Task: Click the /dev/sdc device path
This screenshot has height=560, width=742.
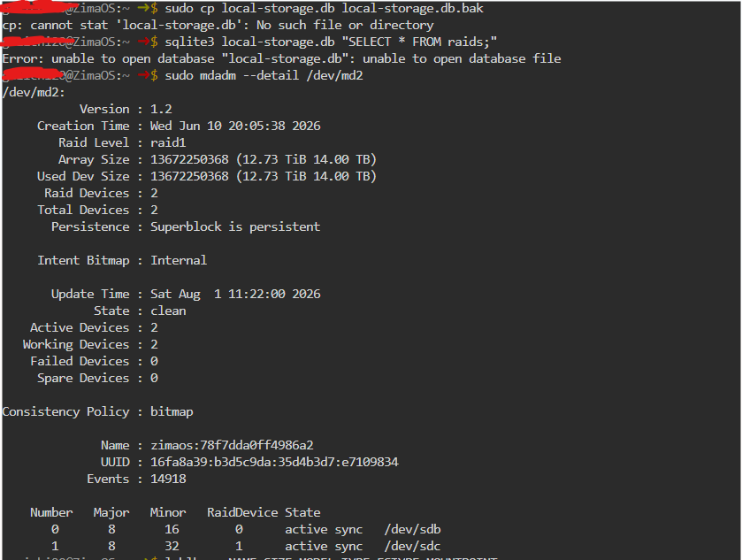Action: click(412, 546)
